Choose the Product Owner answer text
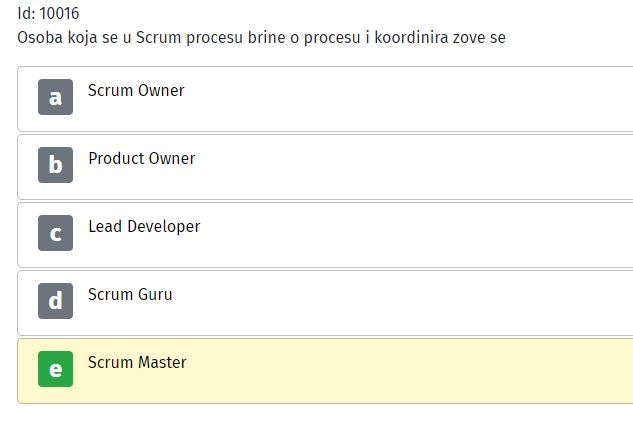 tap(142, 158)
